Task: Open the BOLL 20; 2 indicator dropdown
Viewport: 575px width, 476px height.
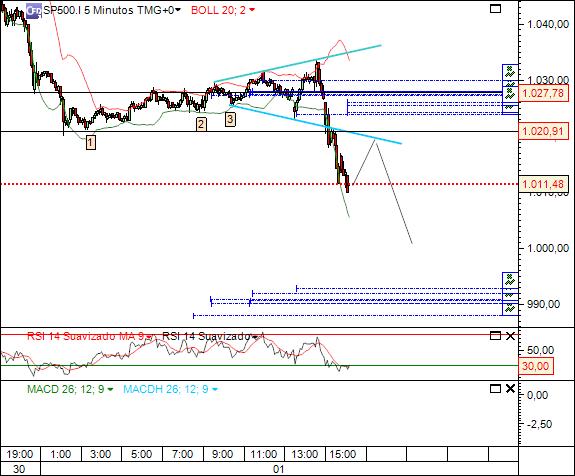Action: 252,10
